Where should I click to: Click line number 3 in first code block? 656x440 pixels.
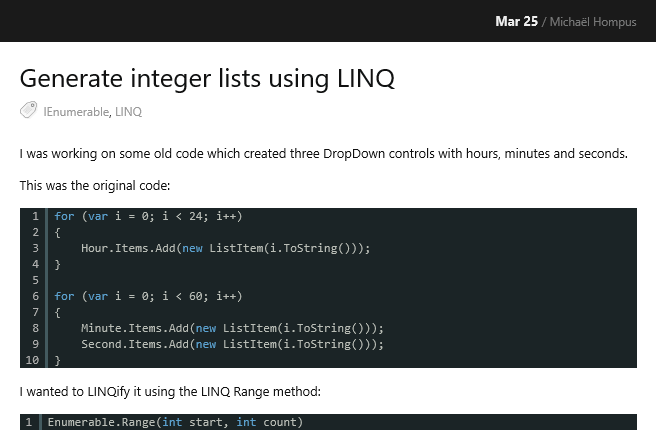coord(35,248)
